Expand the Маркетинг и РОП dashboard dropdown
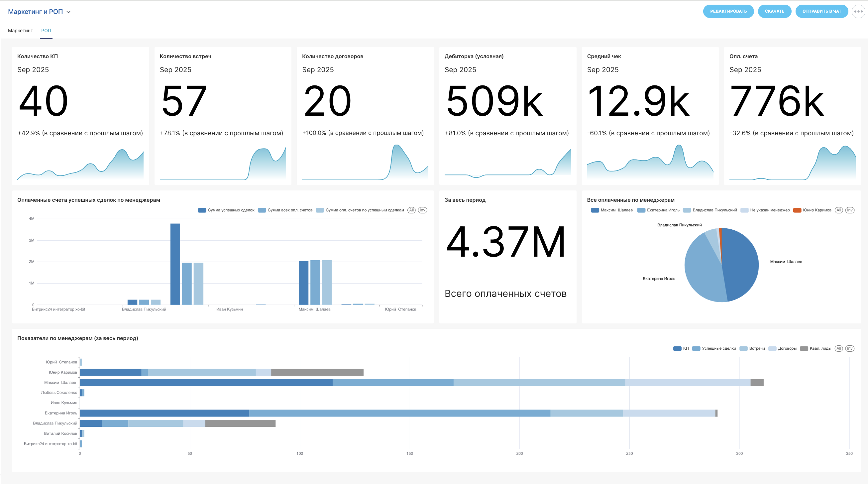The height and width of the screenshot is (484, 868). [x=35, y=12]
